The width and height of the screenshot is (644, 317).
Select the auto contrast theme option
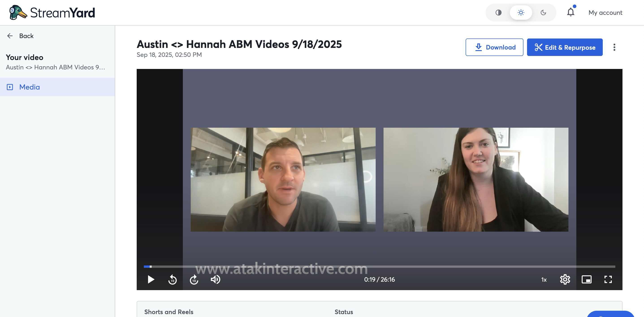coord(499,13)
